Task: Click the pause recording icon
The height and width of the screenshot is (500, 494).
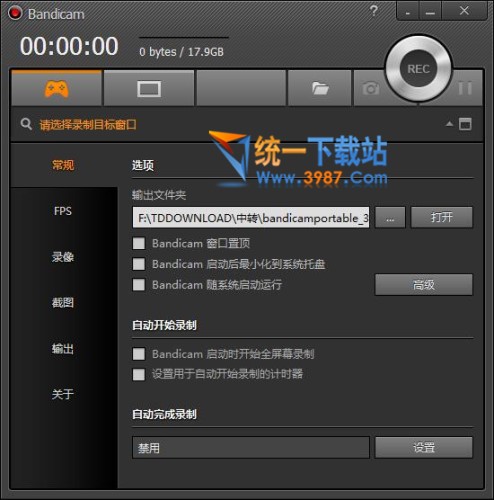Action: tap(465, 88)
